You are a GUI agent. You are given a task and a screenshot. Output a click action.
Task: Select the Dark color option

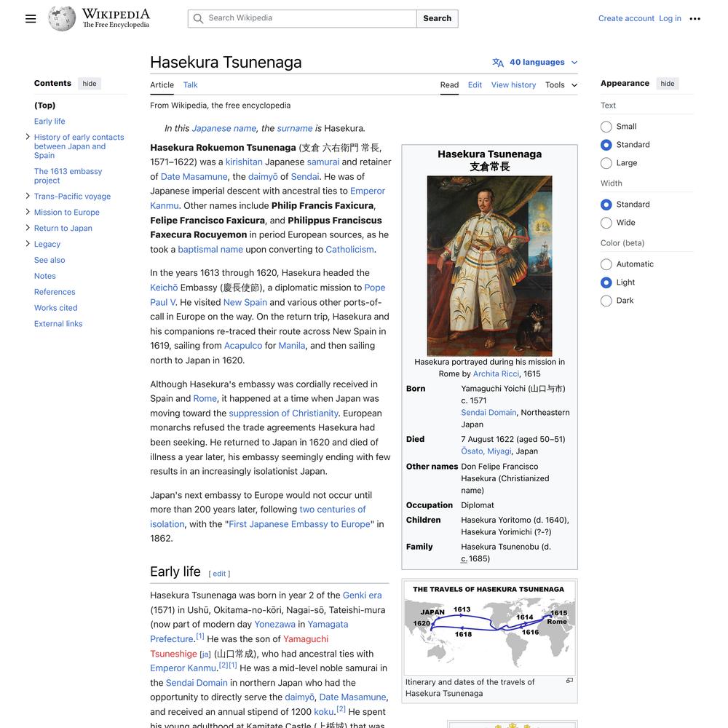(x=606, y=301)
